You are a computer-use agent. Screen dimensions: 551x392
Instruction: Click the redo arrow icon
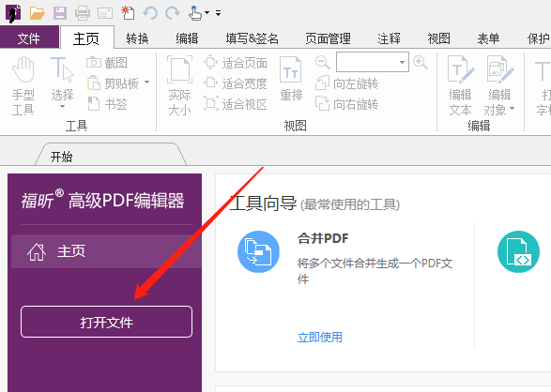point(173,13)
